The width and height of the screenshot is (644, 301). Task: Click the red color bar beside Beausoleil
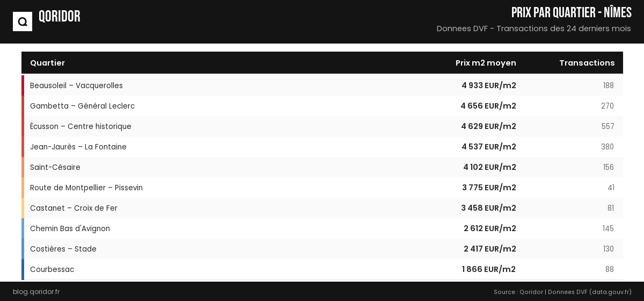(23, 85)
